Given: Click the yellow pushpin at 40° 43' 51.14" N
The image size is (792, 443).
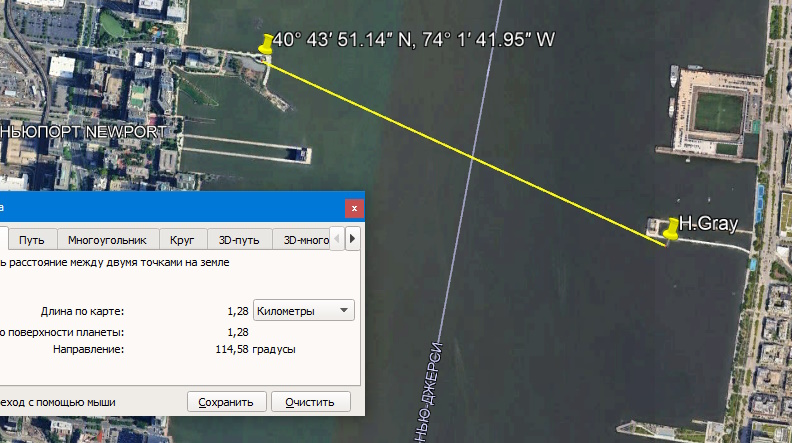Looking at the screenshot, I should coord(266,44).
